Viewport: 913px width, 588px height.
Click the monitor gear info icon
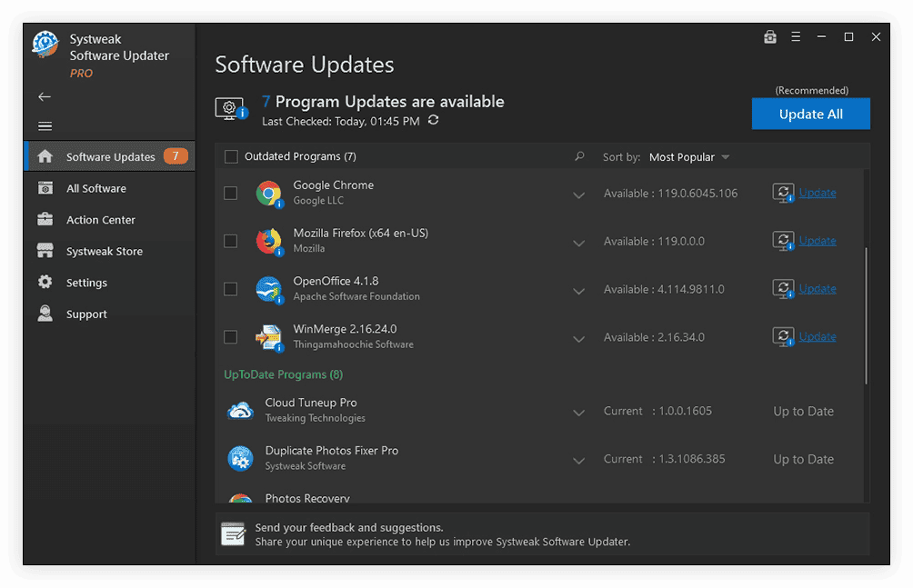point(231,108)
